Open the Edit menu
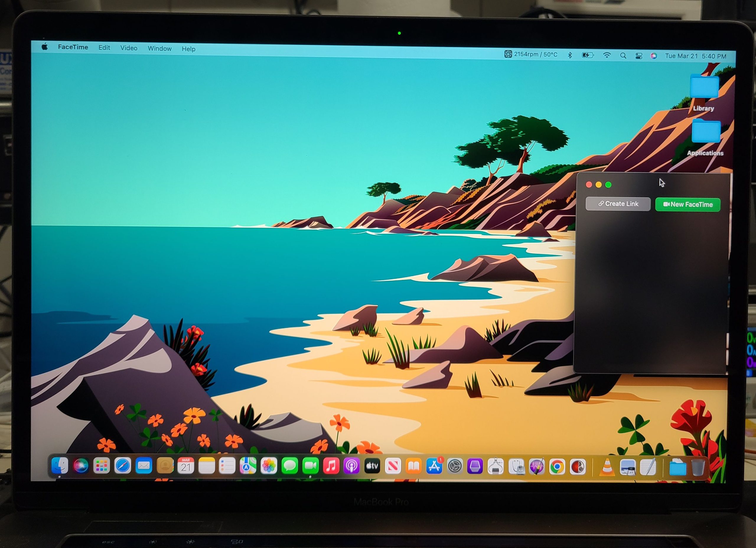This screenshot has width=756, height=548. (x=104, y=48)
